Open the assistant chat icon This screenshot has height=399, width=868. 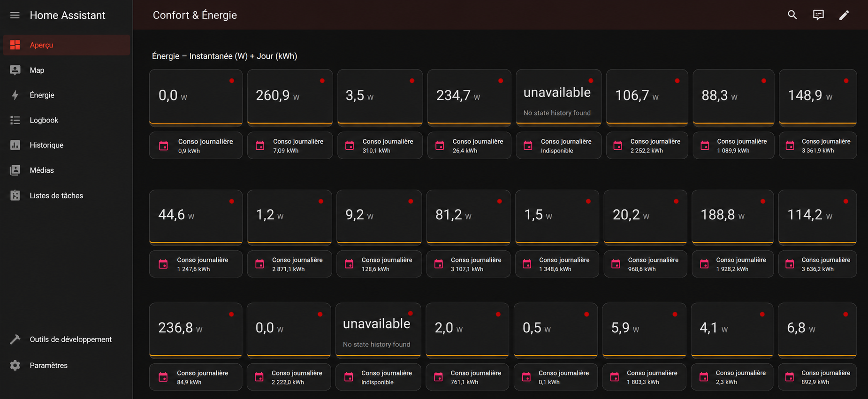pos(818,15)
